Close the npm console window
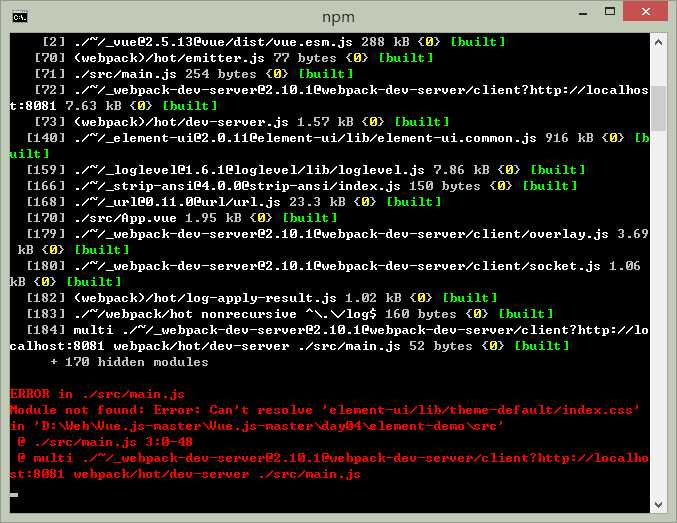 [x=645, y=12]
